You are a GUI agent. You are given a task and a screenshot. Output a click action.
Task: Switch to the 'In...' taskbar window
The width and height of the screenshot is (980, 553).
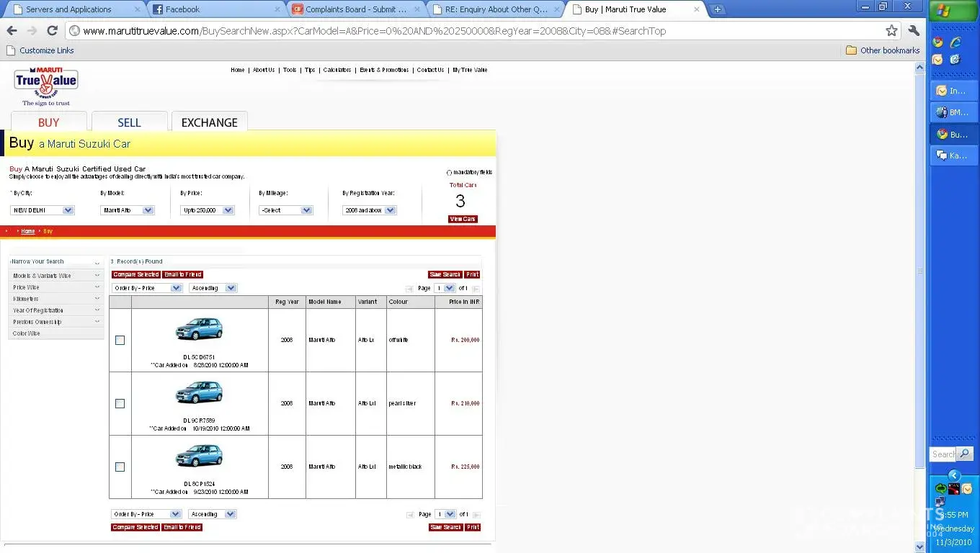(953, 91)
